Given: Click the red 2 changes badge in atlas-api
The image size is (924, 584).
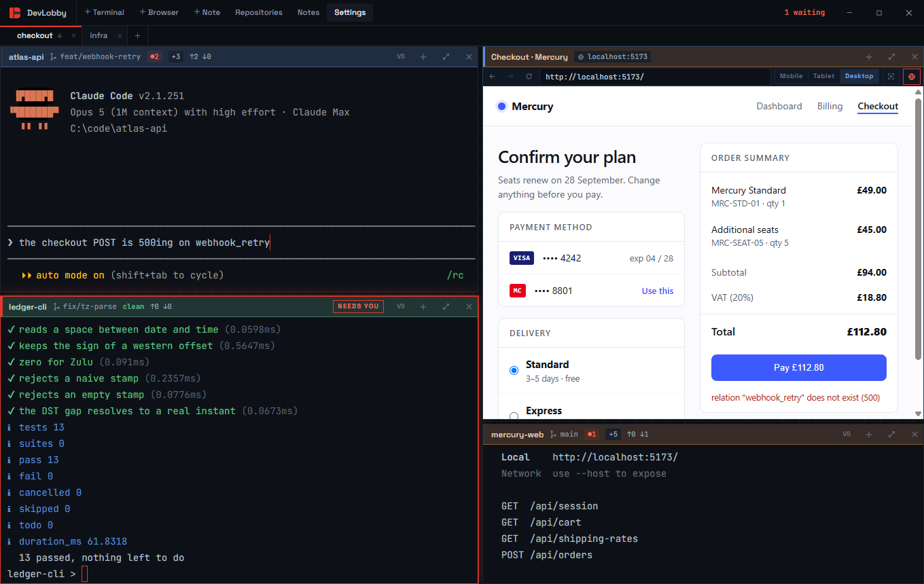Looking at the screenshot, I should coord(155,57).
